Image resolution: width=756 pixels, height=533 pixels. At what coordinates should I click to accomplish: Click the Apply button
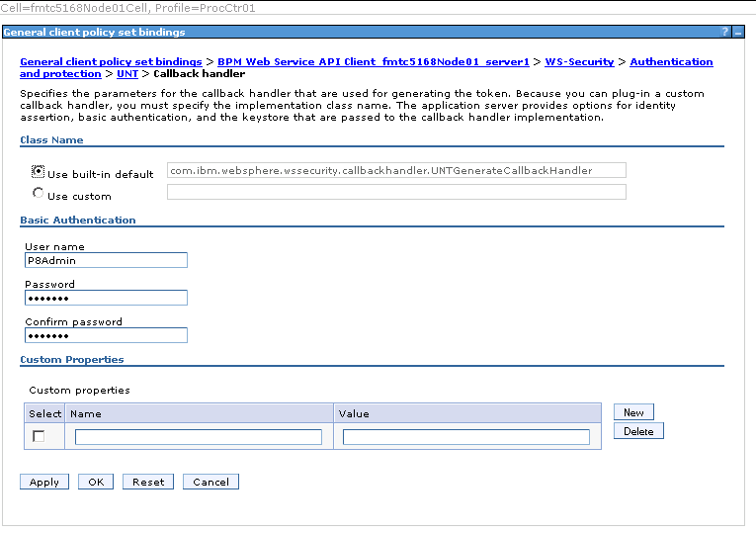pyautogui.click(x=44, y=482)
